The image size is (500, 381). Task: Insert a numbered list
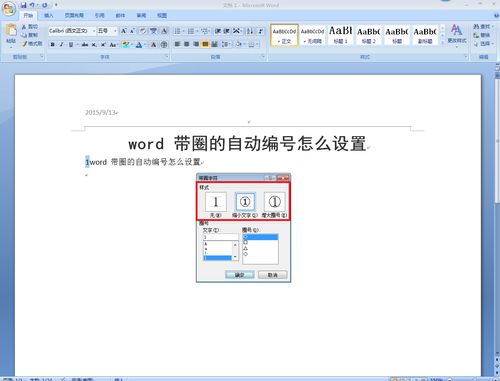(191, 31)
